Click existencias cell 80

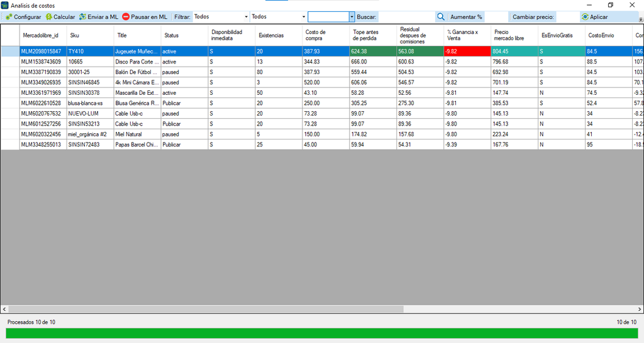pyautogui.click(x=279, y=72)
